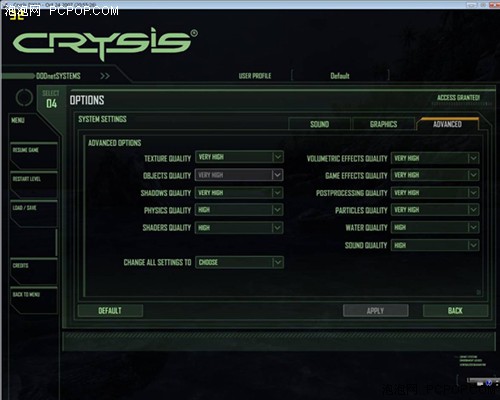Screen dimensions: 500x400
Task: Open the Shaders Quality dropdown
Action: pyautogui.click(x=239, y=228)
